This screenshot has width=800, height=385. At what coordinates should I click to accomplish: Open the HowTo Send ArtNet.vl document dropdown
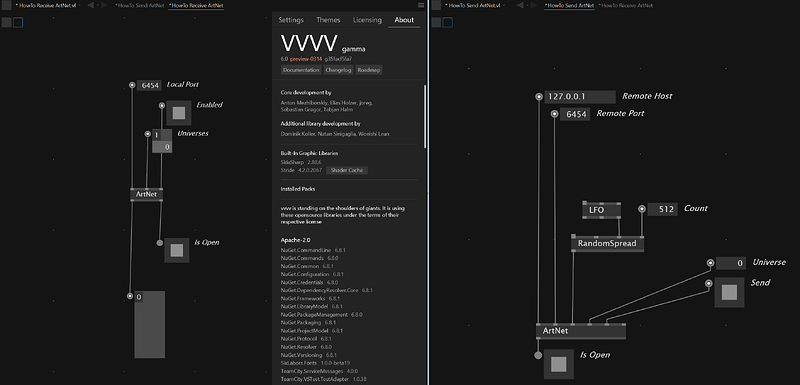(505, 6)
